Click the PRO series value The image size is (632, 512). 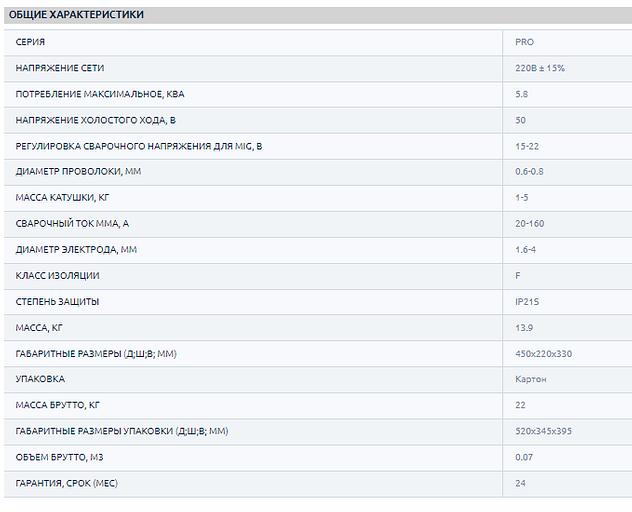click(x=524, y=42)
